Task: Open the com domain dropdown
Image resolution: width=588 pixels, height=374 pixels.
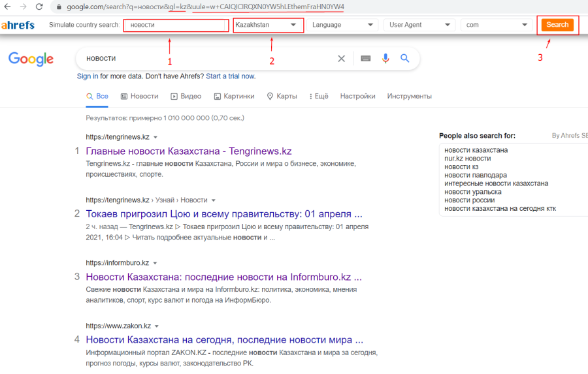Action: 497,25
